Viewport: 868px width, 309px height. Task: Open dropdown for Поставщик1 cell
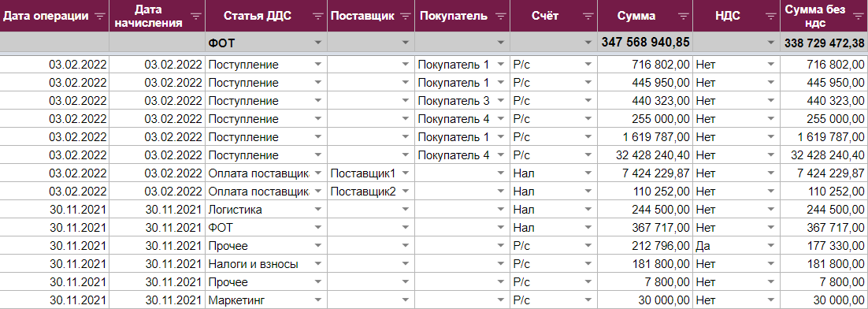pos(406,173)
